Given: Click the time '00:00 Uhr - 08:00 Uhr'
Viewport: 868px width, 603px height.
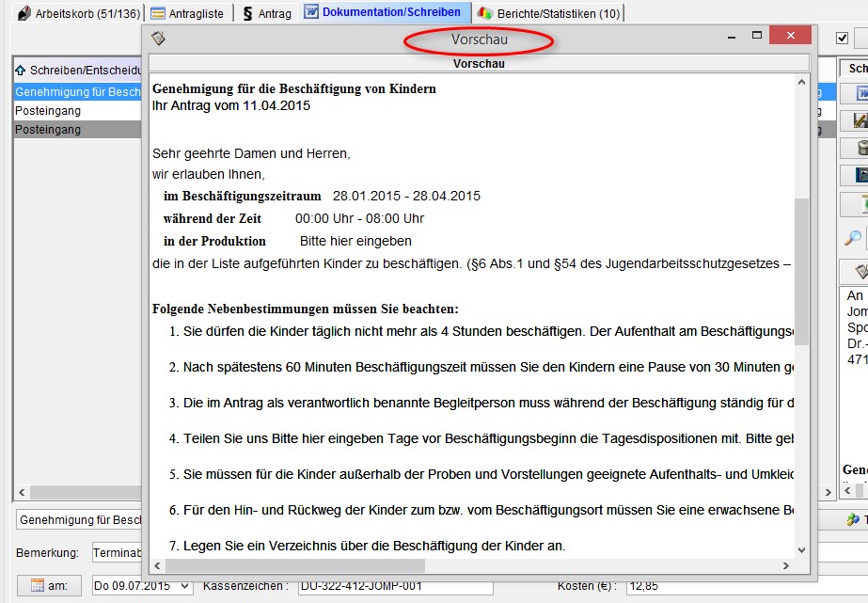Looking at the screenshot, I should click(x=360, y=219).
